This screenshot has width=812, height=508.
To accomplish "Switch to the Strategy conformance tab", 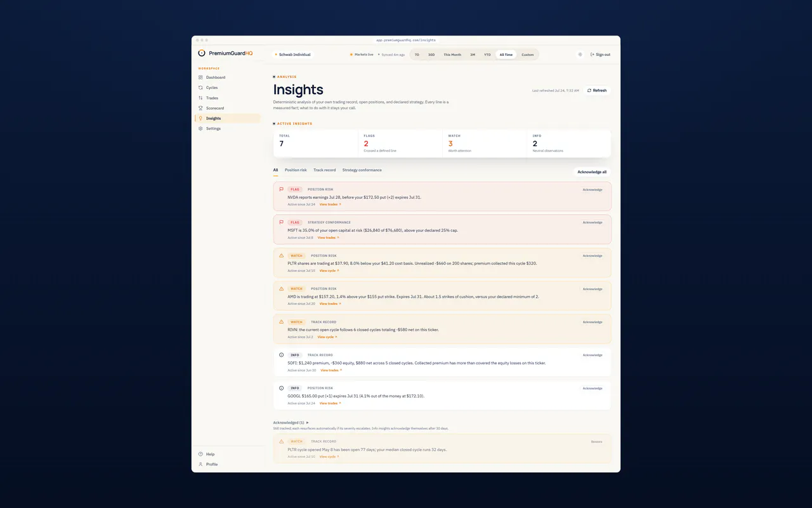I will [x=362, y=170].
